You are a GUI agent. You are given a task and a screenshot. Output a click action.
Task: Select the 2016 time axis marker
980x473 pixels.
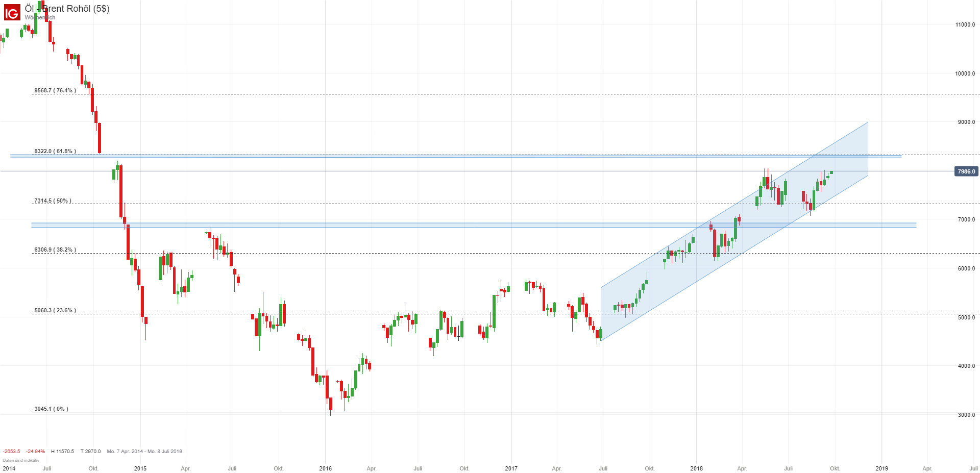click(325, 468)
